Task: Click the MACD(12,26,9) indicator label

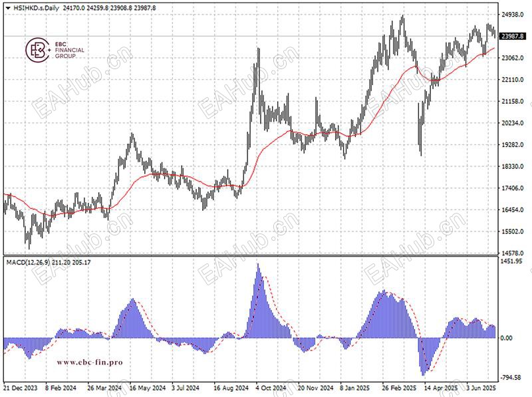Action: [28, 262]
